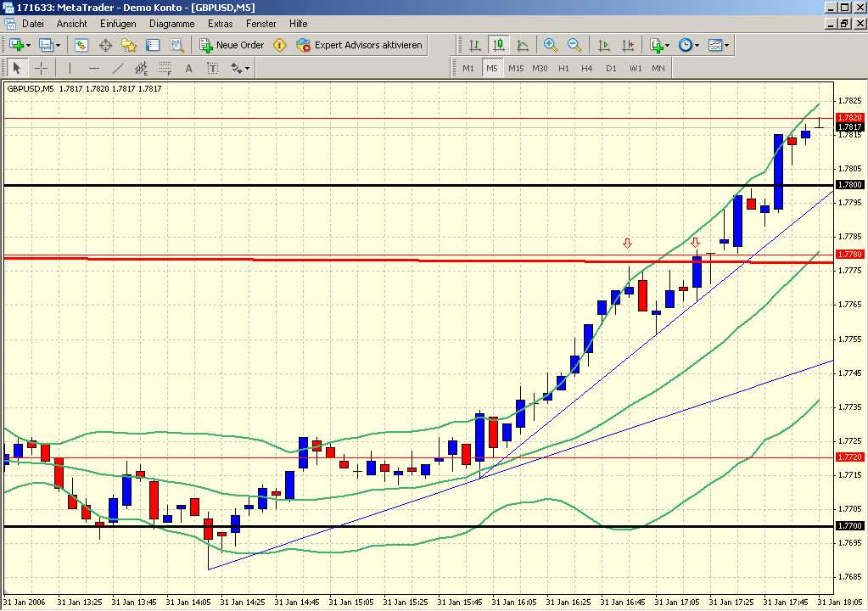Viewport: 868px width, 611px height.
Task: Open the Market Watch window icon
Action: coord(81,45)
